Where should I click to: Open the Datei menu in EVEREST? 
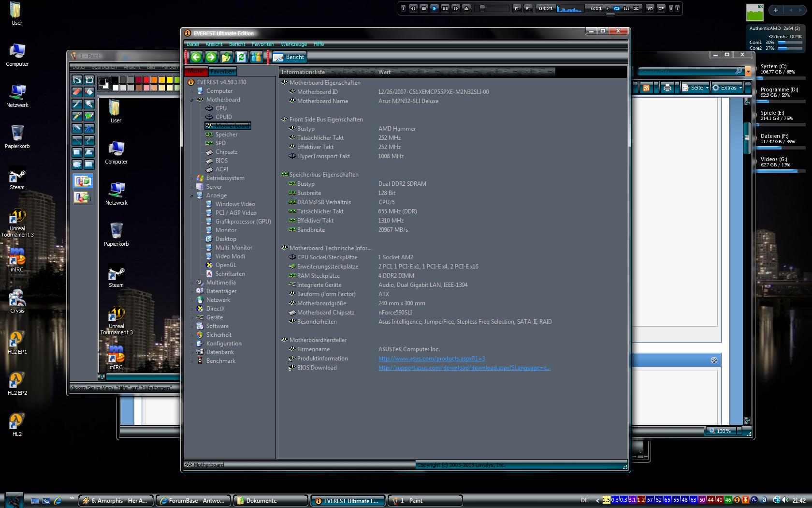click(x=193, y=44)
